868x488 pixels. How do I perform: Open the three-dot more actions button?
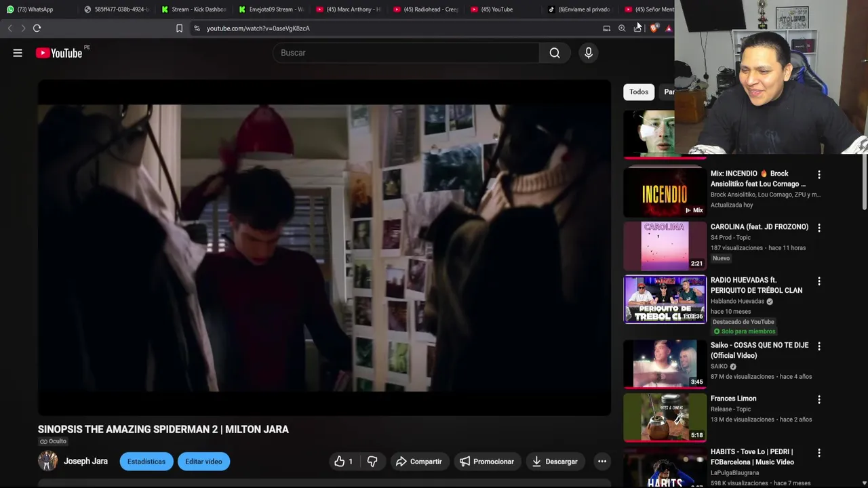[x=601, y=462]
